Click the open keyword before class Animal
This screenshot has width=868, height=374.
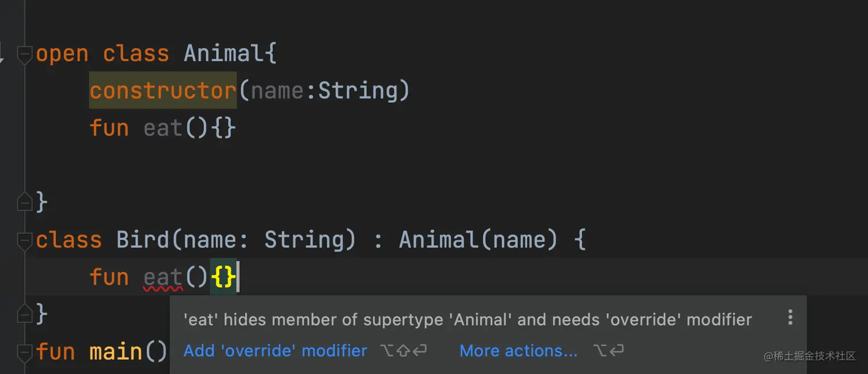[x=62, y=54]
